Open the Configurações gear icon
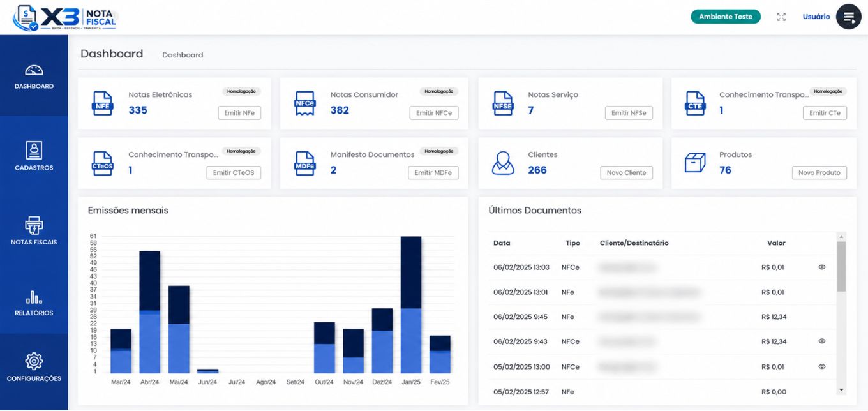 tap(34, 361)
